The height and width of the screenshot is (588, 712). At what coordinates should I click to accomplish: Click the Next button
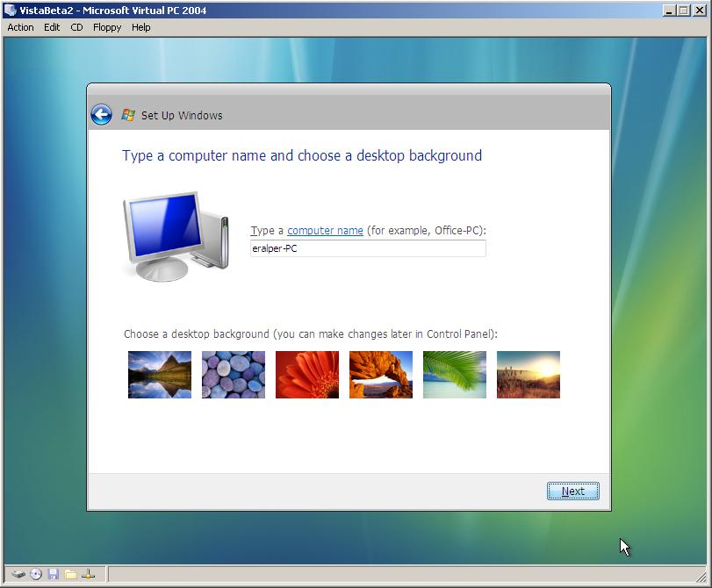point(572,491)
